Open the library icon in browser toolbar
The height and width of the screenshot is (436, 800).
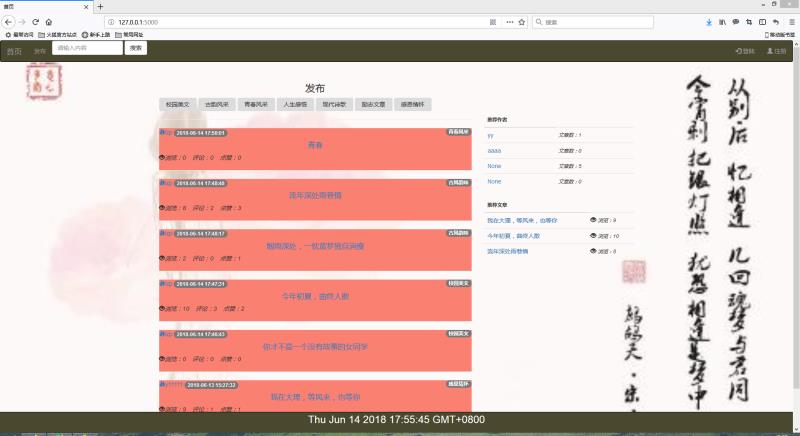[722, 22]
